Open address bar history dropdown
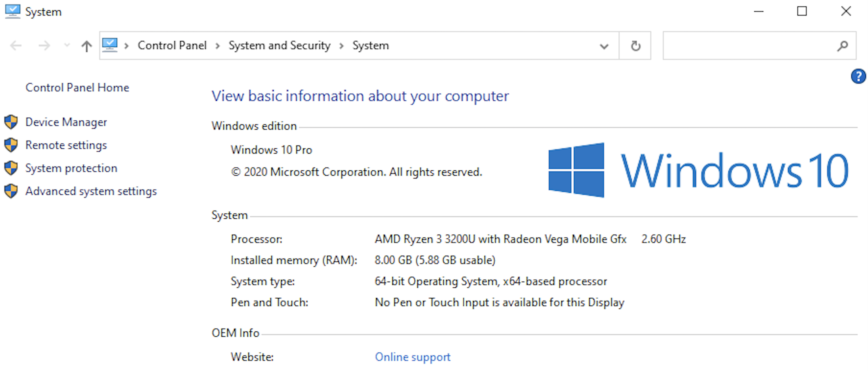This screenshot has height=371, width=868. tap(604, 46)
